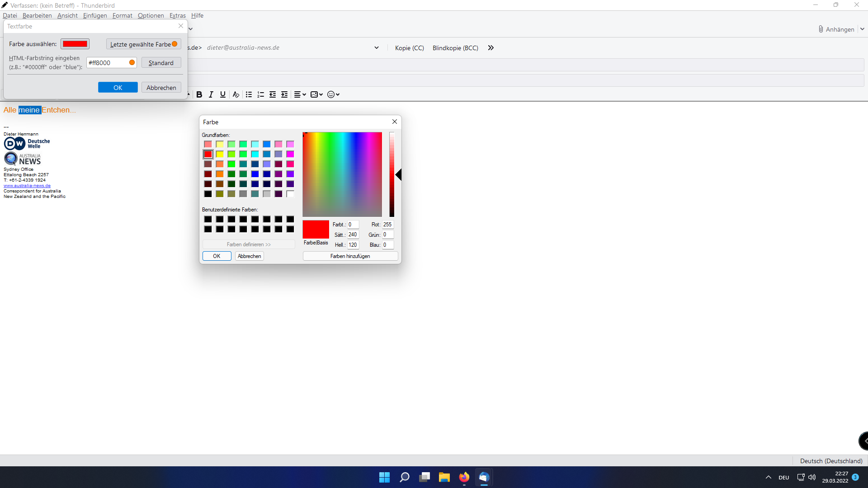
Task: Toggle italic formatting
Action: tap(211, 94)
